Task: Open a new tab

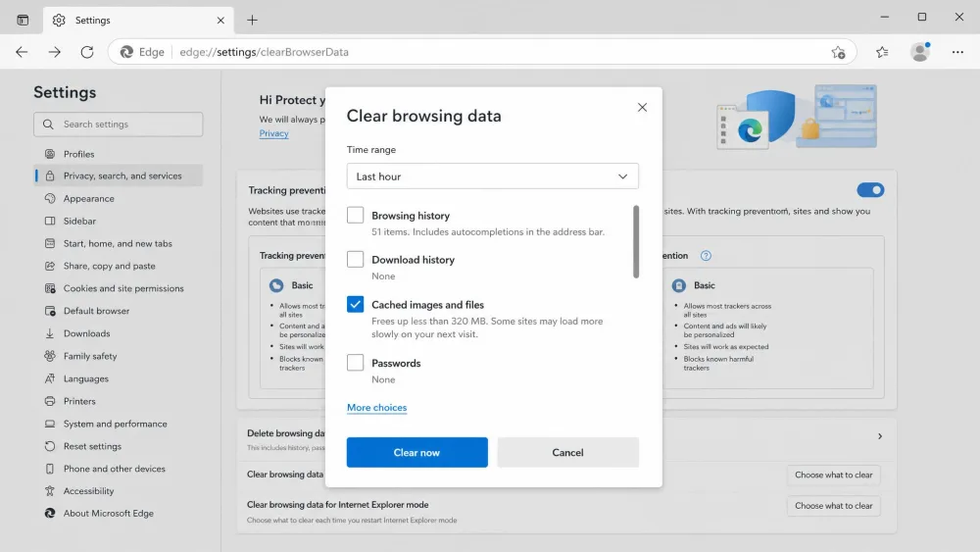Action: (252, 20)
